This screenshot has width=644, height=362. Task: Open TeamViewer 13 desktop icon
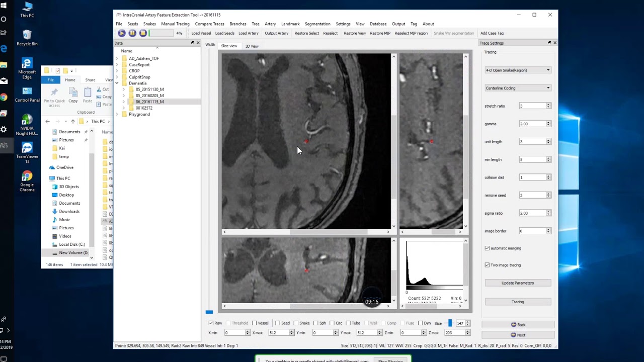click(27, 153)
